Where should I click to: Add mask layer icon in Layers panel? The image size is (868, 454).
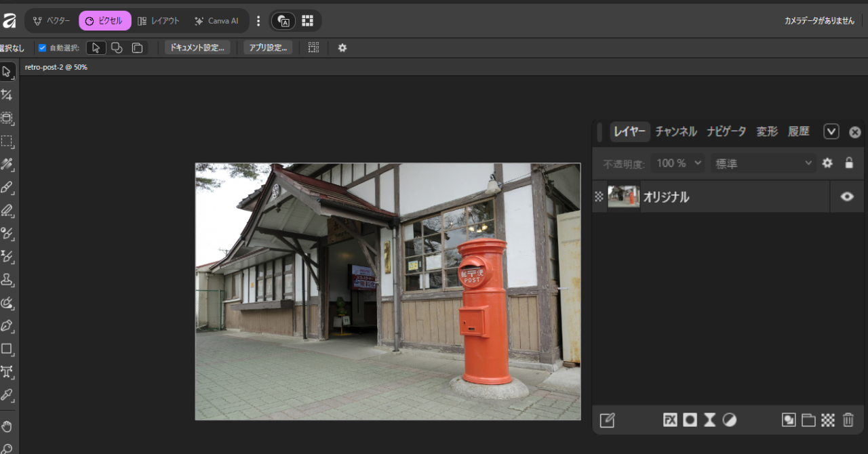click(x=690, y=420)
